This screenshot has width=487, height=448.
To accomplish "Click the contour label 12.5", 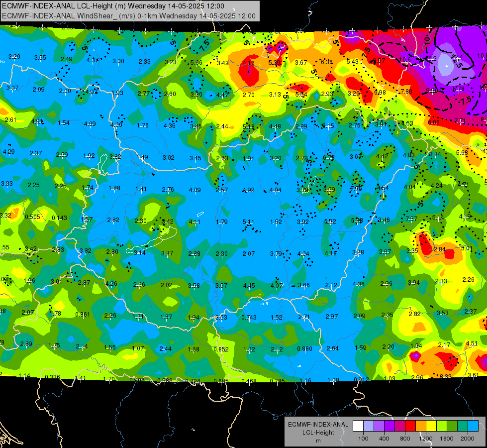I will (458, 61).
